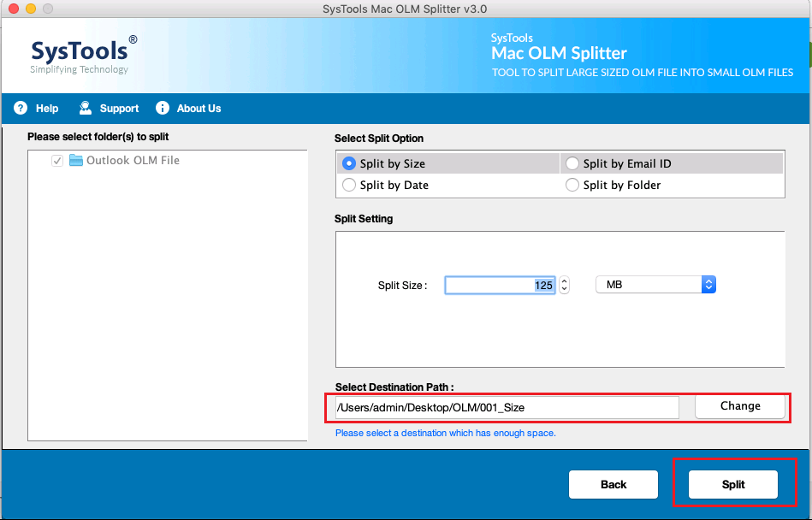Select Split by Folder radio button

(572, 185)
